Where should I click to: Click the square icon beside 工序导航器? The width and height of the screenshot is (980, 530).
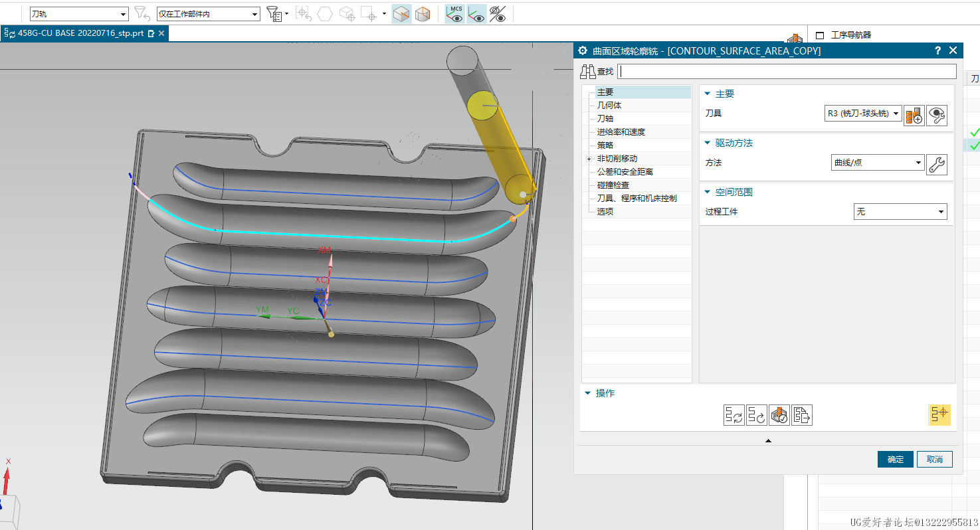coord(820,35)
